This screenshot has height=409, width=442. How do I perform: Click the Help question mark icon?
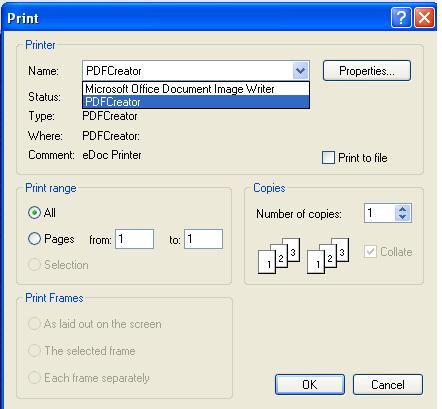tap(401, 17)
